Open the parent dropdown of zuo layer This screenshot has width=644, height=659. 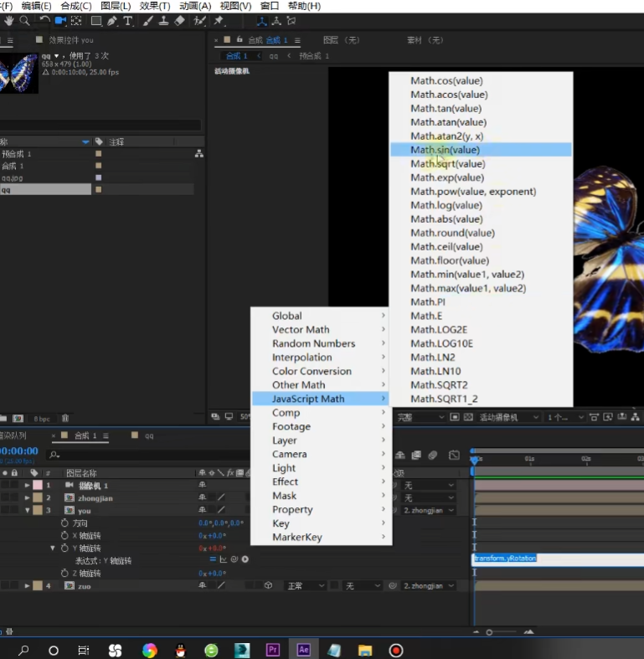428,585
